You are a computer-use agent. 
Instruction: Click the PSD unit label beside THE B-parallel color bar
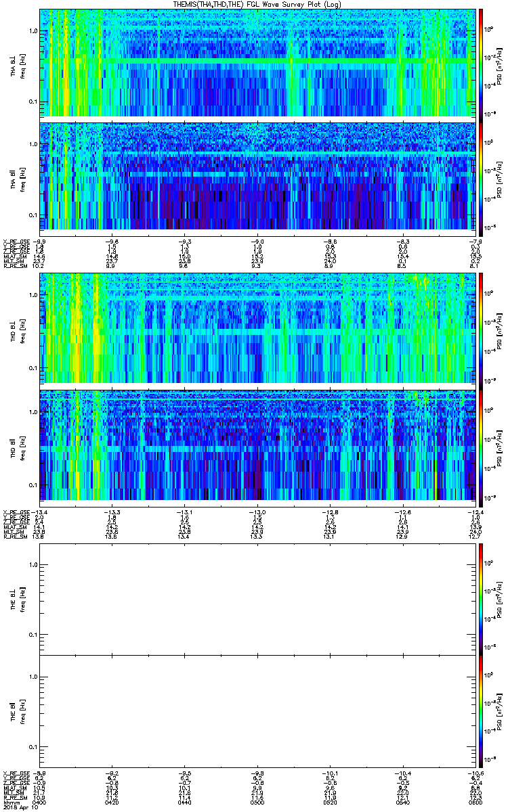tap(499, 710)
